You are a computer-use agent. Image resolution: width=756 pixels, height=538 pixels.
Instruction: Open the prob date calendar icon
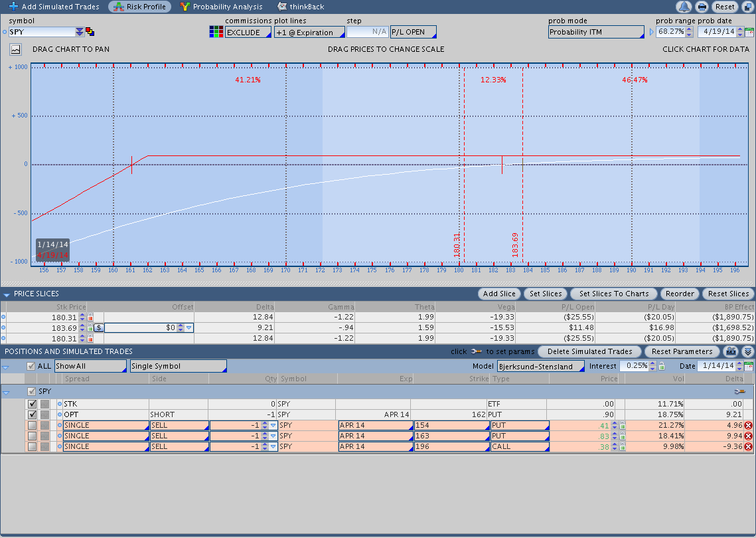pos(749,33)
